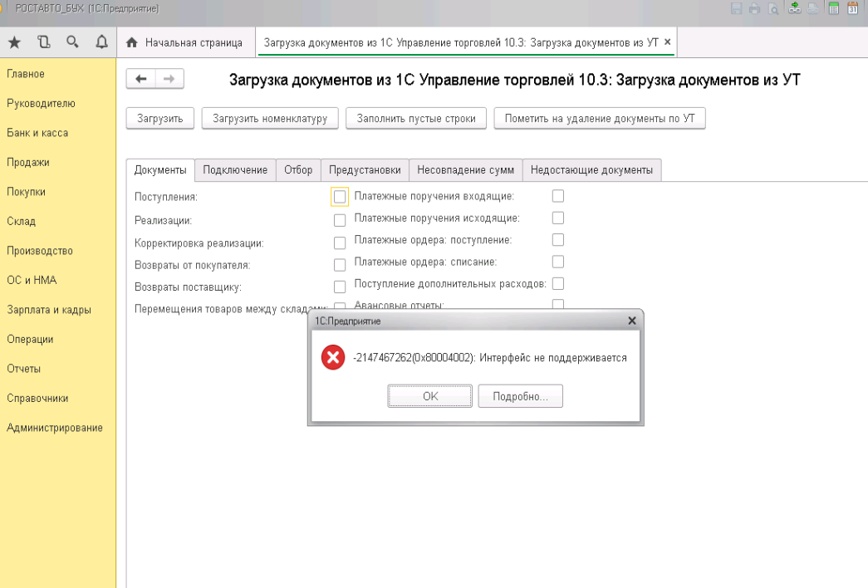Screen dimensions: 868x588
Task: Open the Несовпадение сумм tab
Action: coord(465,169)
